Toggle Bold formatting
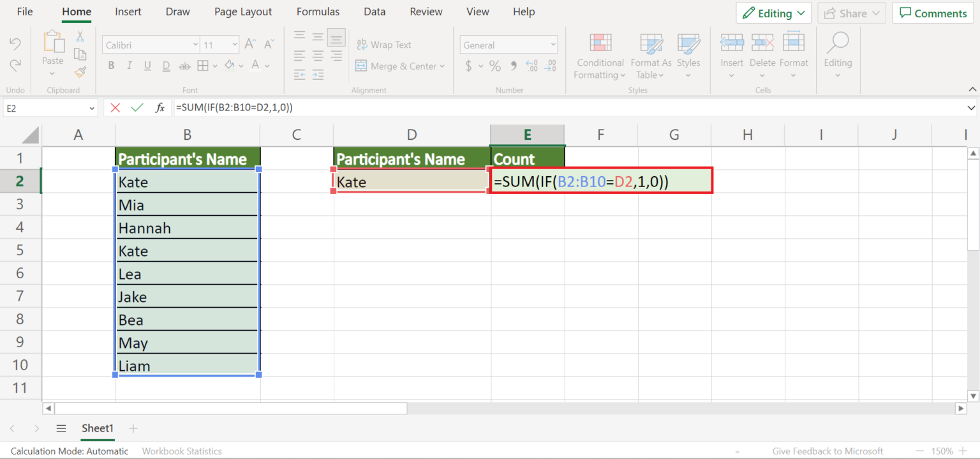 (111, 66)
